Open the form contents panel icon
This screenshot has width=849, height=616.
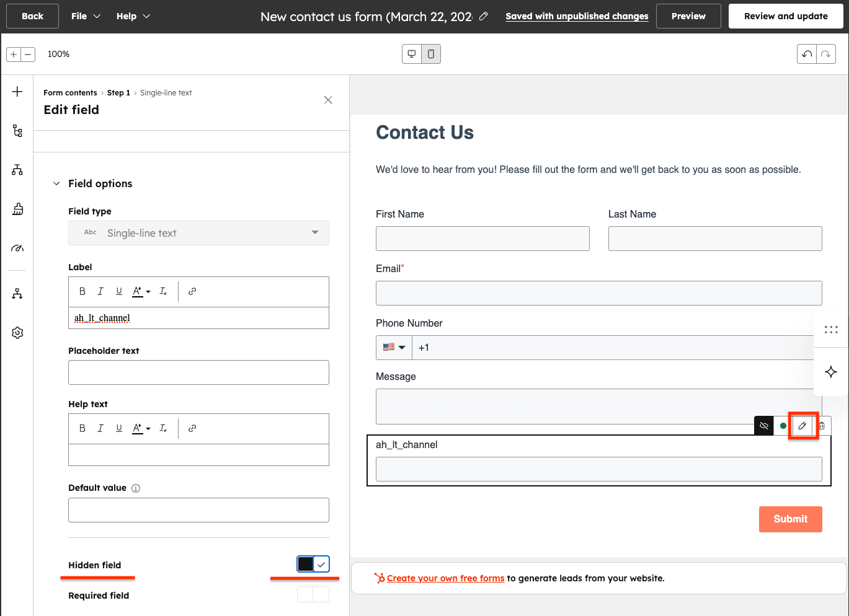(x=17, y=131)
